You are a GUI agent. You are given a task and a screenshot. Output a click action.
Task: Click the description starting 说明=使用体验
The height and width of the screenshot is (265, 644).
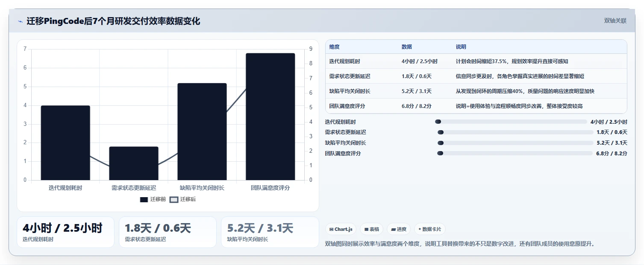click(x=519, y=106)
